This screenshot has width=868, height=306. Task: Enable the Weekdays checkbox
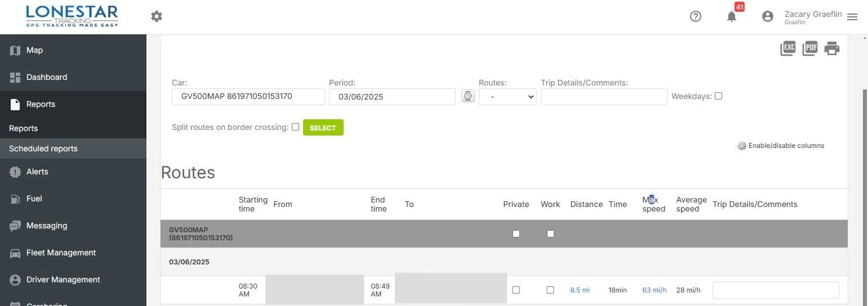(x=718, y=96)
